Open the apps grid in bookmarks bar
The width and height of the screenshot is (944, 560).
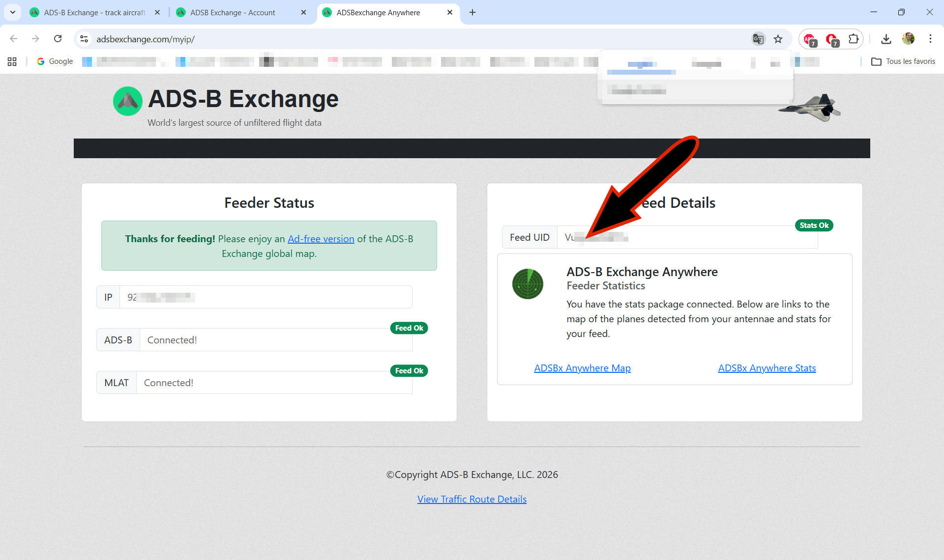12,61
